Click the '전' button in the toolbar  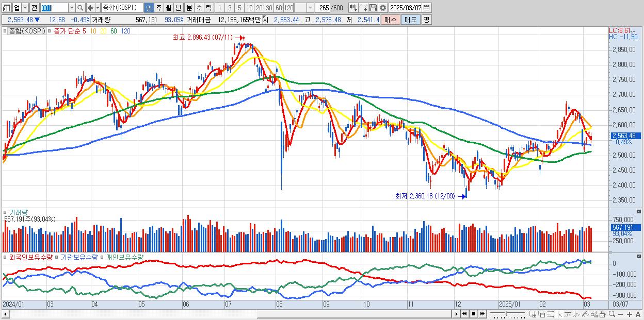(x=34, y=8)
